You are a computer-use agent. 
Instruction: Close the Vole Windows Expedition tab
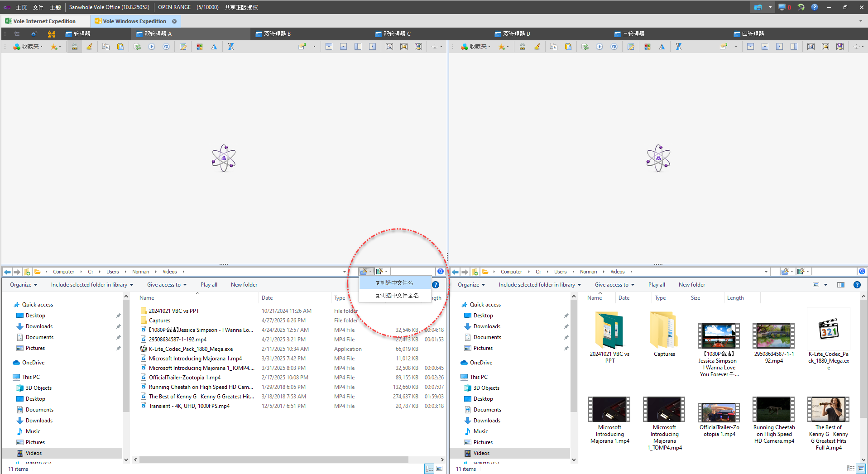pyautogui.click(x=174, y=21)
